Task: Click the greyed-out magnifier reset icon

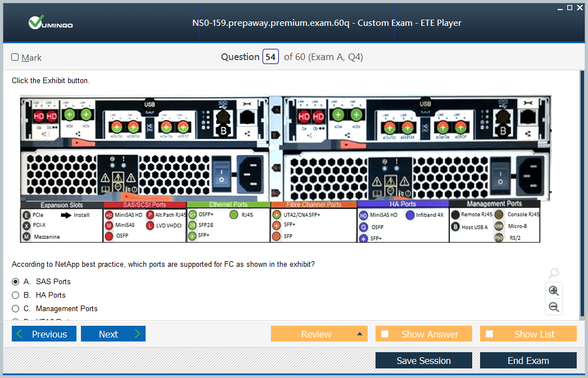Action: (x=554, y=274)
